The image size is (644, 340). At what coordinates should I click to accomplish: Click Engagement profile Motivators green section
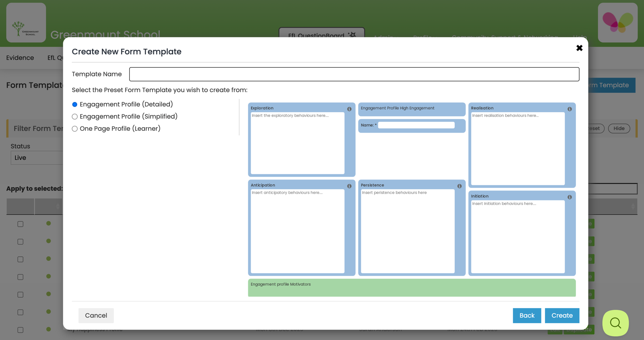point(412,288)
